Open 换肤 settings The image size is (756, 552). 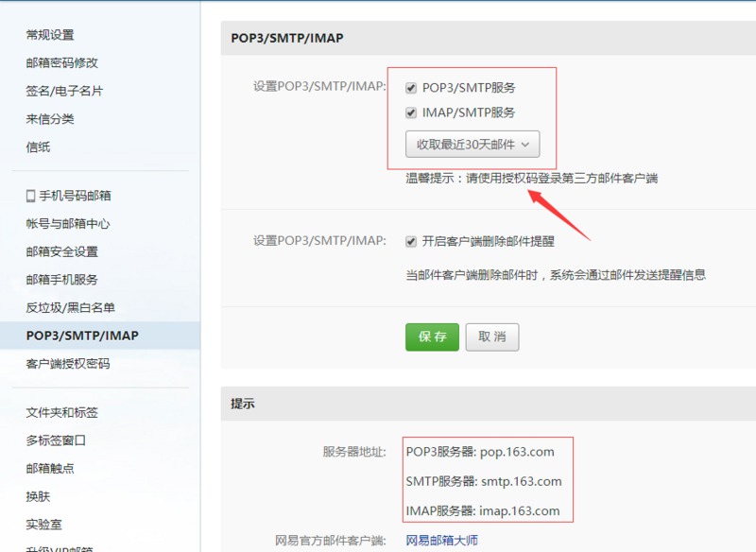tap(38, 496)
